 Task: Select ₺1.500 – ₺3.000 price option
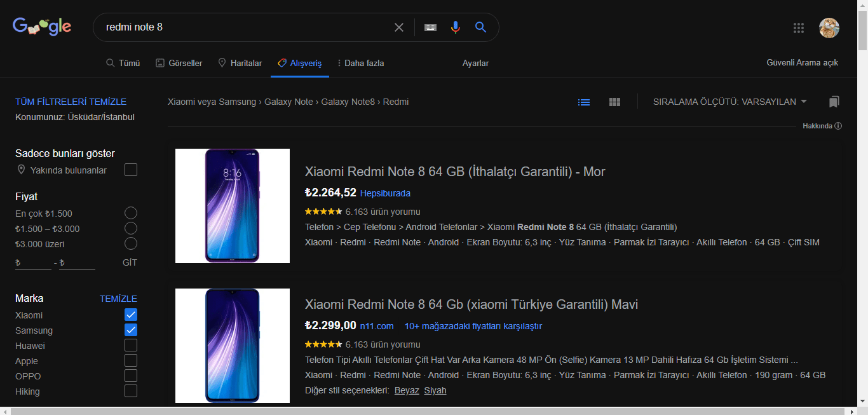[131, 228]
